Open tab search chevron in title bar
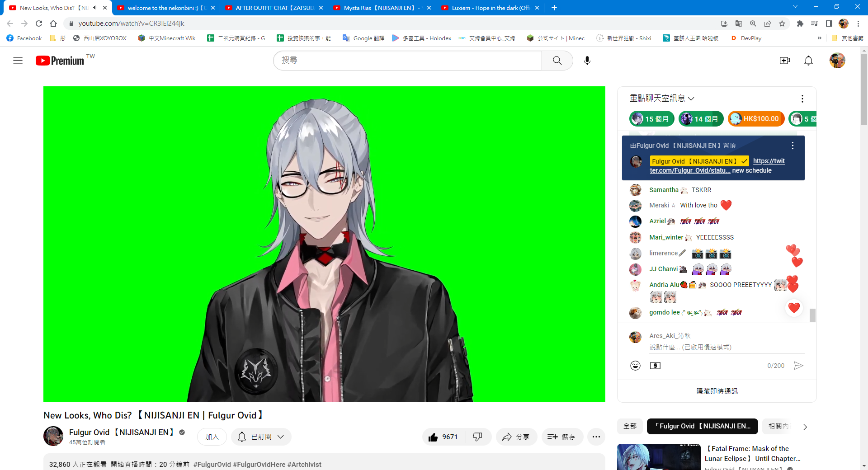This screenshot has width=868, height=470. (795, 7)
